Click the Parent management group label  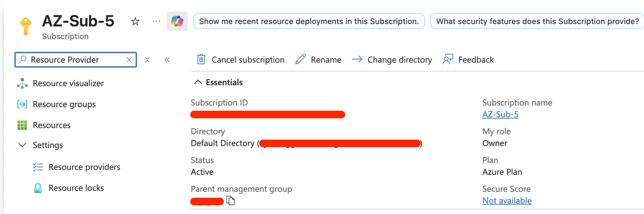pyautogui.click(x=241, y=189)
